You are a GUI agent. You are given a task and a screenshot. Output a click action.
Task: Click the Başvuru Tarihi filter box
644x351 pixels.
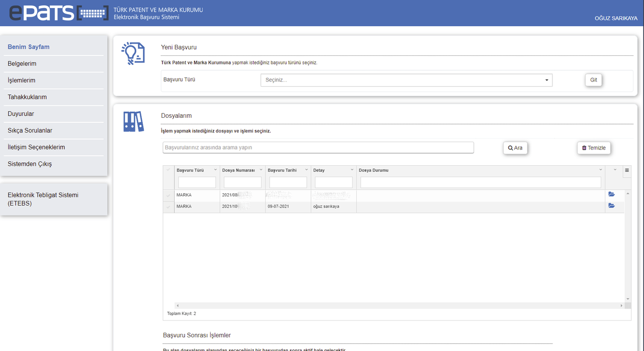pos(288,182)
